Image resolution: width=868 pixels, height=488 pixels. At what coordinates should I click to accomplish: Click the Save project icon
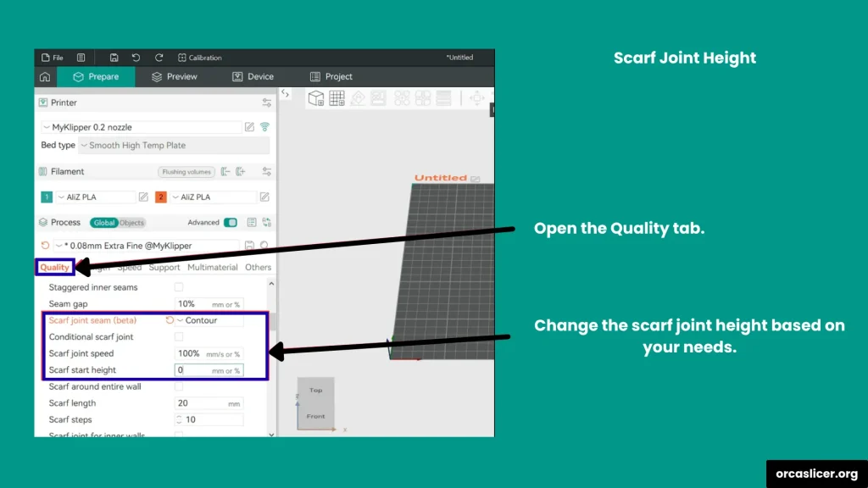(x=114, y=58)
